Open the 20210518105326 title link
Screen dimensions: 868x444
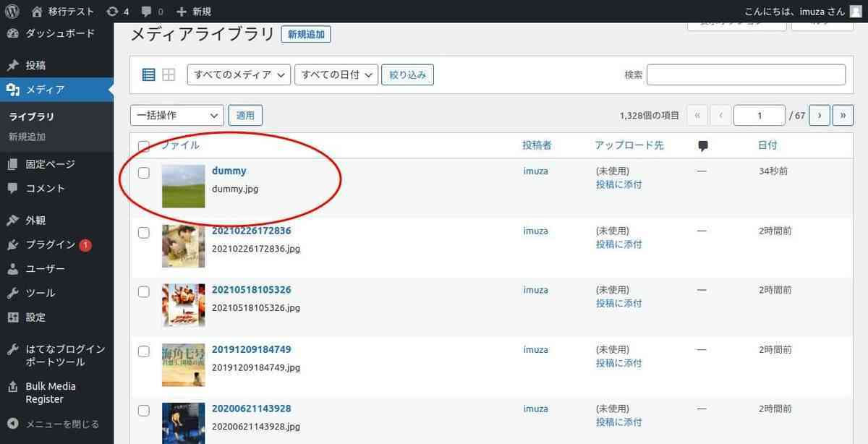[x=251, y=290]
